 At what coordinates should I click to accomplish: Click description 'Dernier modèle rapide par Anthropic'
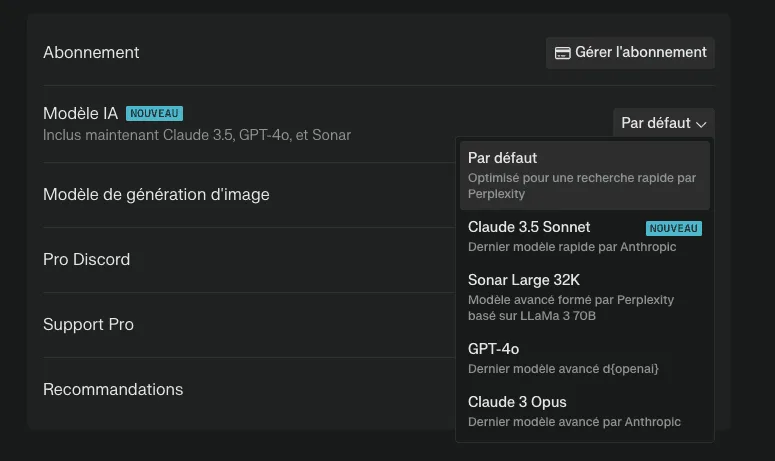click(572, 247)
